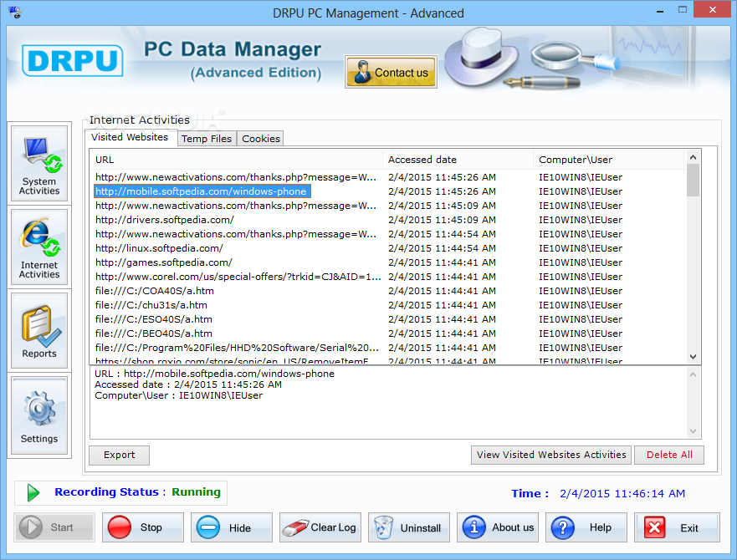Click the Contact us button

tap(391, 72)
